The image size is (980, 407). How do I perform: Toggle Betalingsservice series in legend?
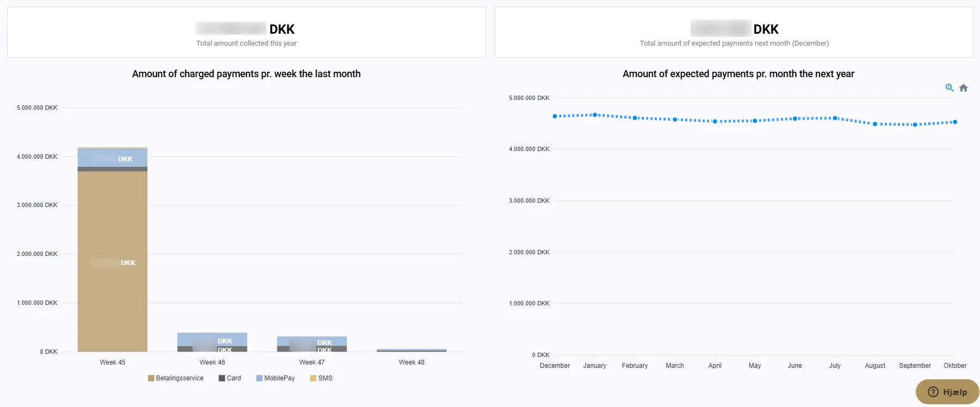click(176, 378)
